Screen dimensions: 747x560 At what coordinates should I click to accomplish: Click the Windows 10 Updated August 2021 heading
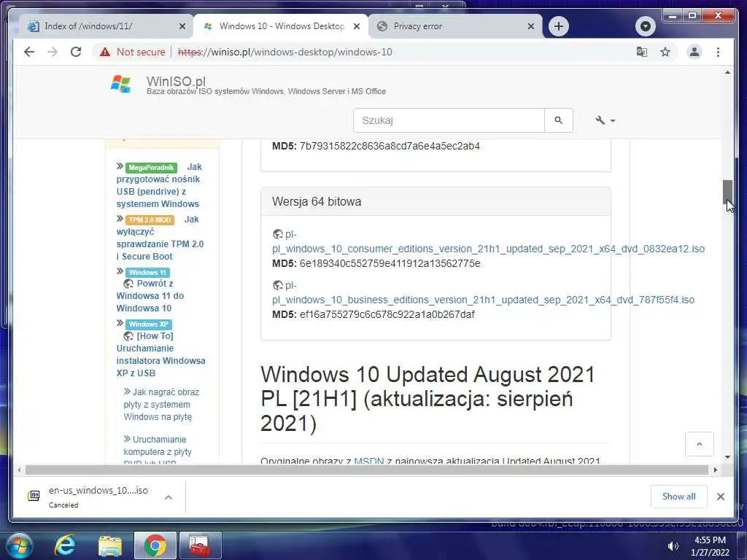coord(427,399)
